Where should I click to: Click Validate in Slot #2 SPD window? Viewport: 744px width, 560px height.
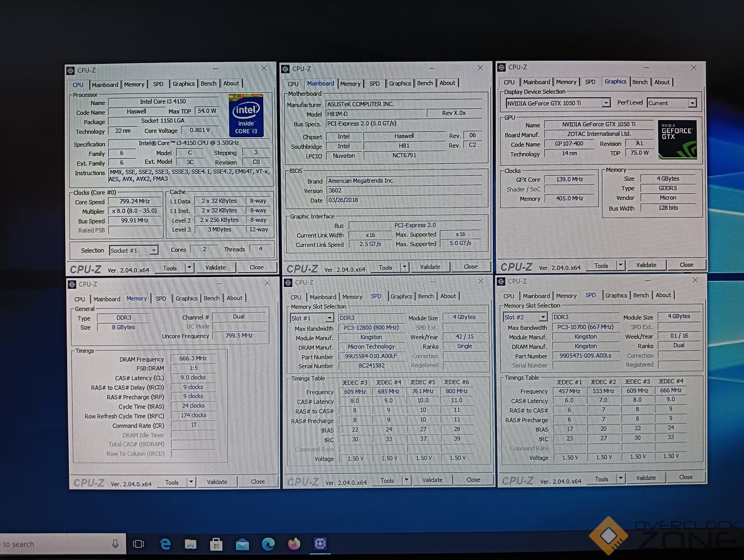click(x=646, y=478)
